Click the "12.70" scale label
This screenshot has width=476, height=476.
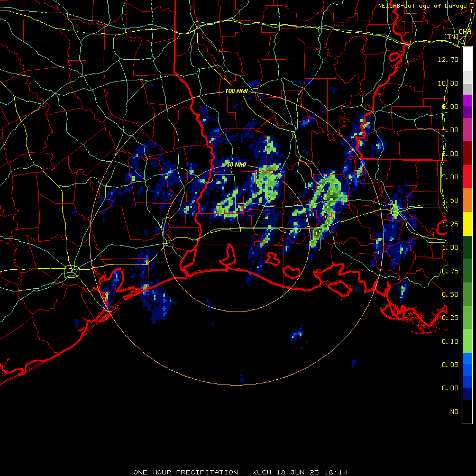pos(448,59)
